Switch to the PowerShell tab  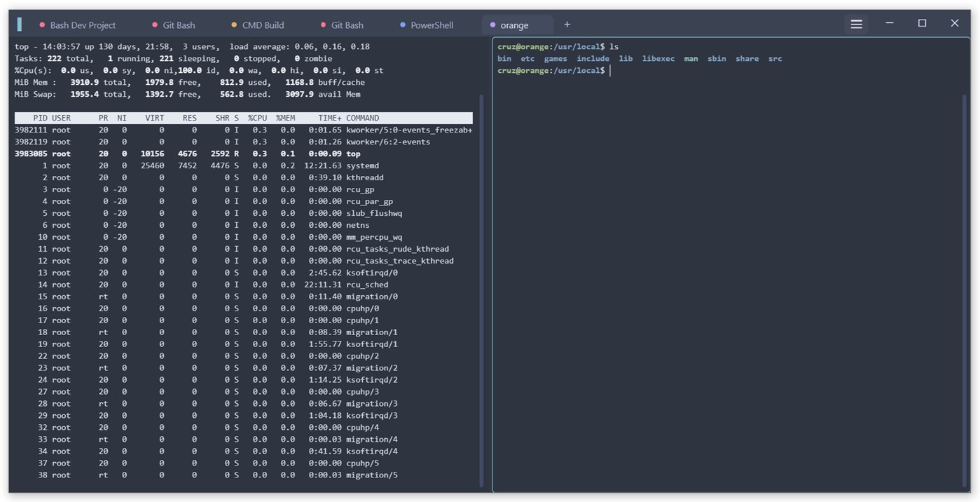427,25
